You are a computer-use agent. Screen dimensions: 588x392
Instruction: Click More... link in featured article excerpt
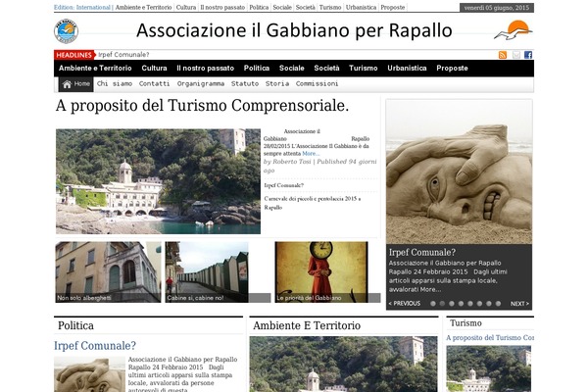pyautogui.click(x=311, y=154)
